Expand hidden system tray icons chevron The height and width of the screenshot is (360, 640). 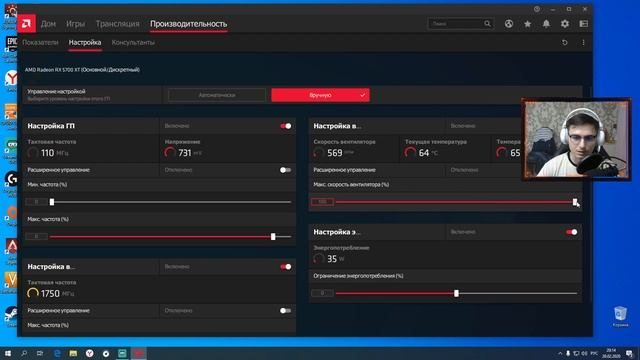click(x=560, y=353)
